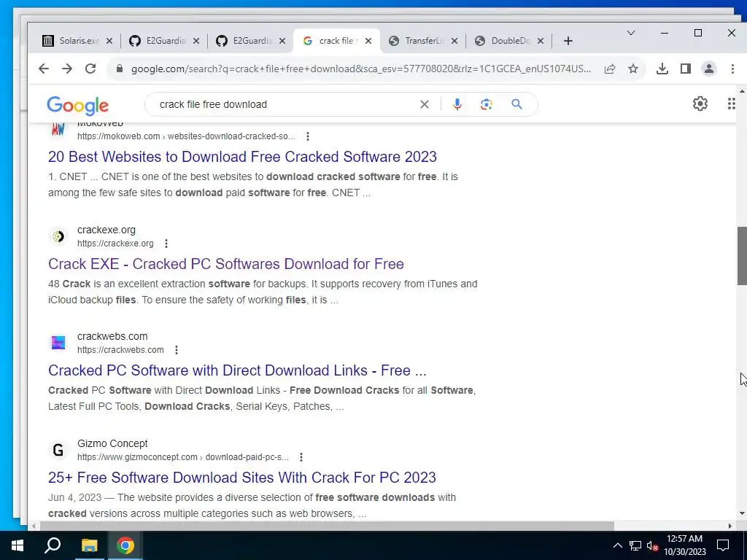Clear the Google search query
The width and height of the screenshot is (747, 560).
(x=425, y=104)
